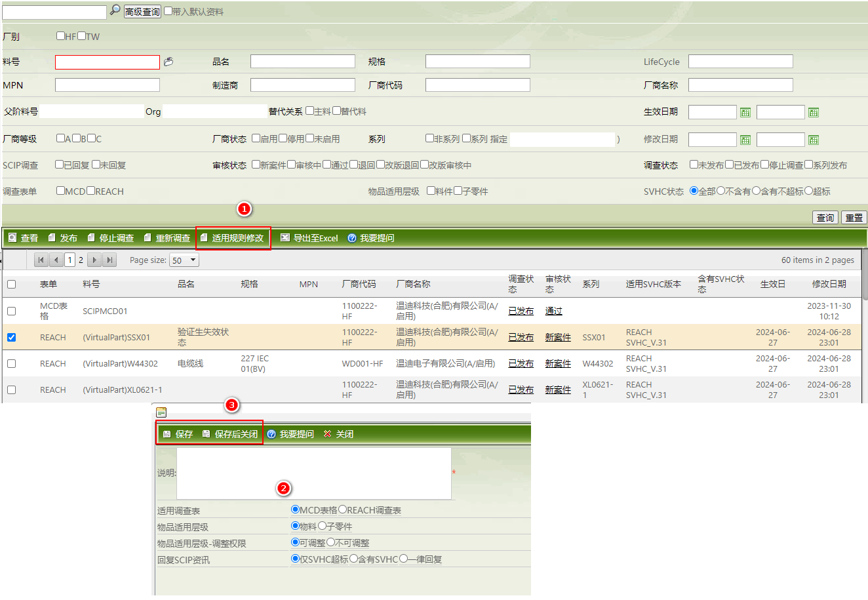Go to the next page of the grid
The width and height of the screenshot is (868, 600).
click(x=94, y=260)
